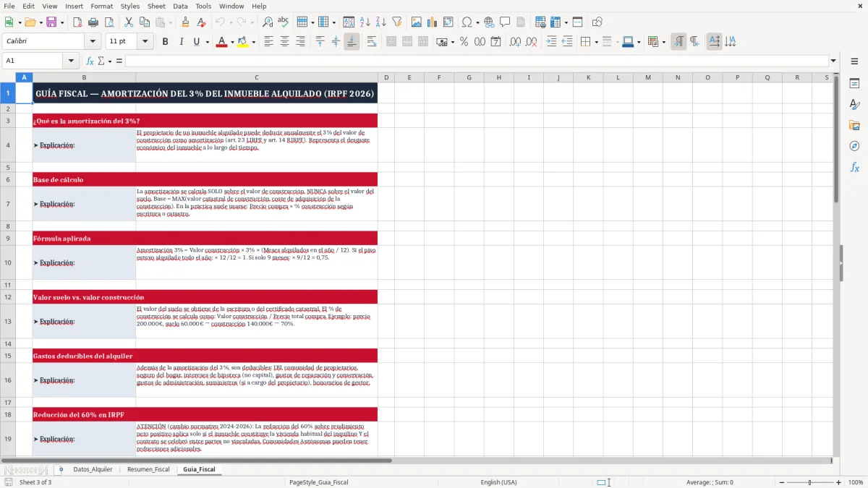Click the Copy icon
The height and width of the screenshot is (488, 868).
[144, 22]
